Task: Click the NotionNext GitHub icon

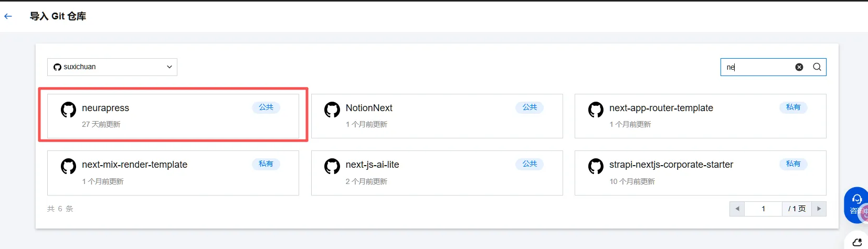Action: coord(332,110)
